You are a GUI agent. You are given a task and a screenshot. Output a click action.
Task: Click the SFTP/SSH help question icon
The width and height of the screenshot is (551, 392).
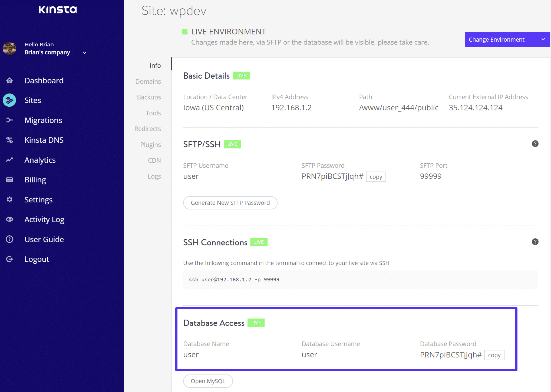pos(535,144)
